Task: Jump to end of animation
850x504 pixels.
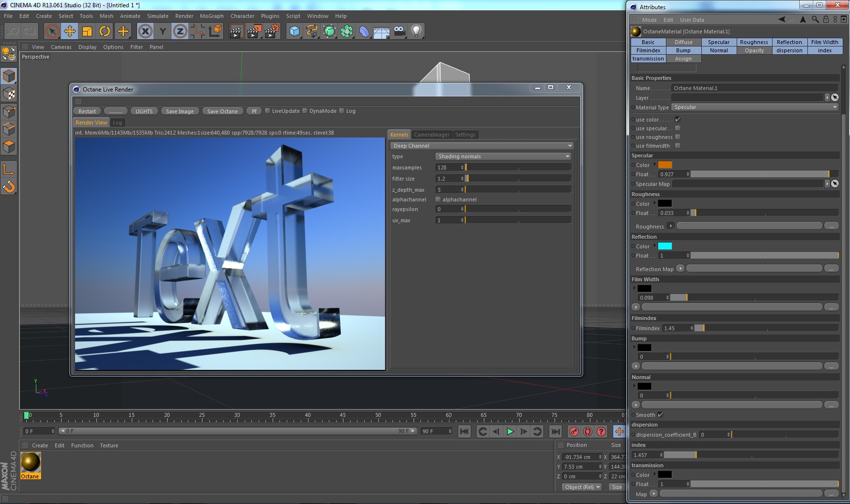Action: pyautogui.click(x=556, y=431)
